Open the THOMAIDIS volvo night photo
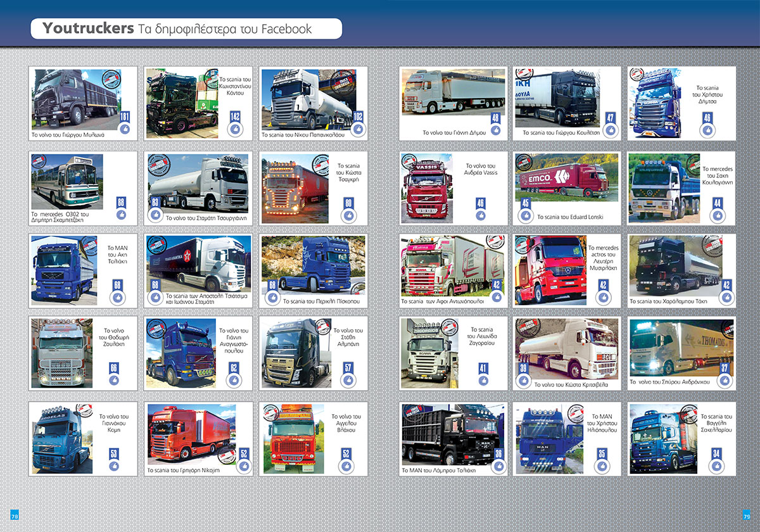 (682, 348)
